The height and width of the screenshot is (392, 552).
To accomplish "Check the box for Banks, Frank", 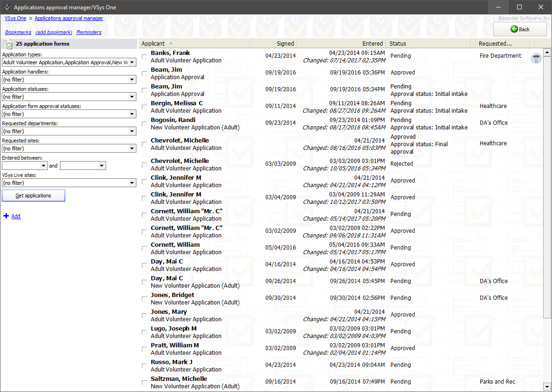I will [144, 57].
